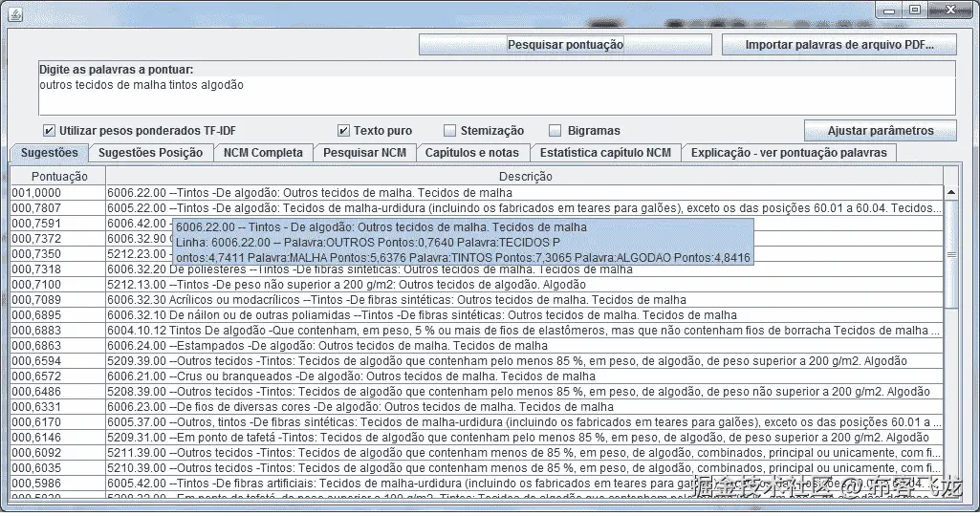Select row 6006.32.10 De náilon
Viewport: 980px width, 516px height.
pos(477,315)
